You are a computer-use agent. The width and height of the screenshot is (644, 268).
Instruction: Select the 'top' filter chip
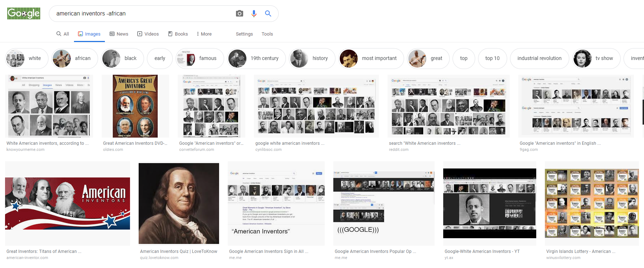[464, 58]
